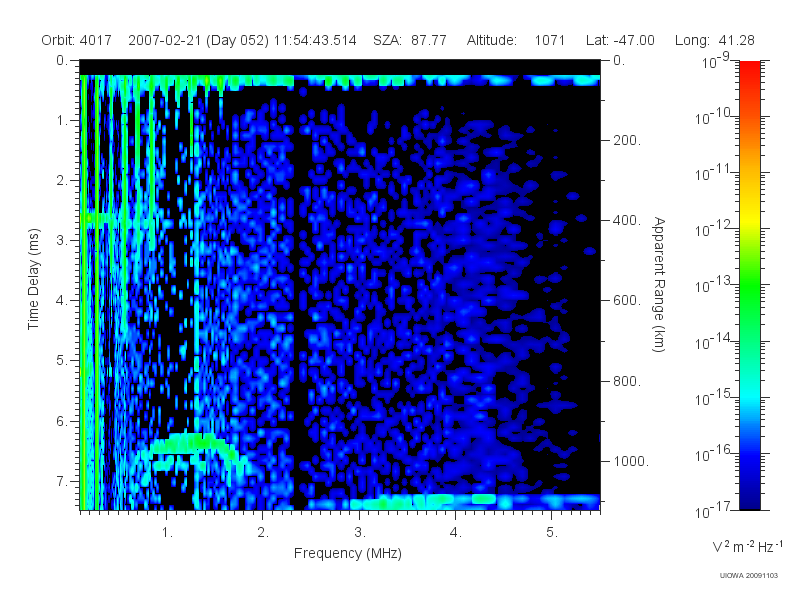Click the 10^-14 color bar tick label

coord(715,341)
